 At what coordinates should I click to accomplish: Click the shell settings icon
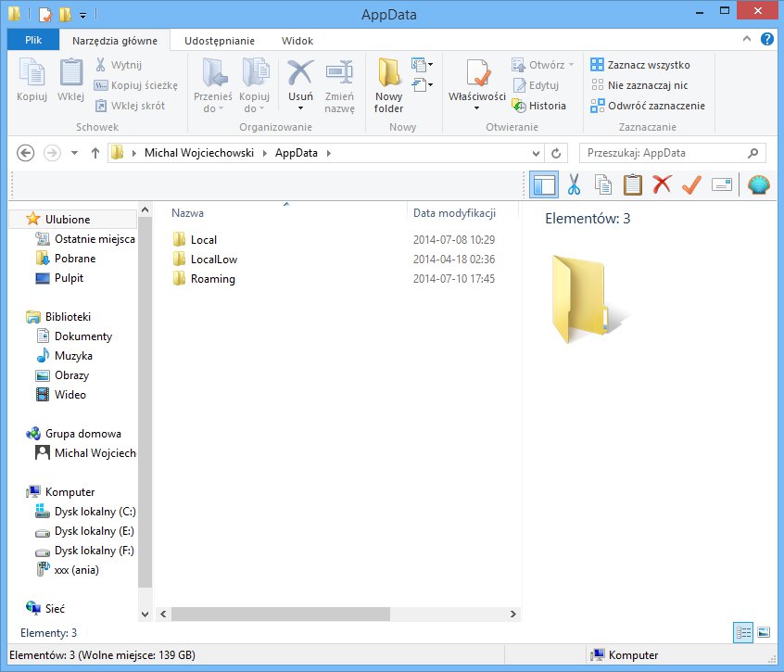(x=758, y=184)
